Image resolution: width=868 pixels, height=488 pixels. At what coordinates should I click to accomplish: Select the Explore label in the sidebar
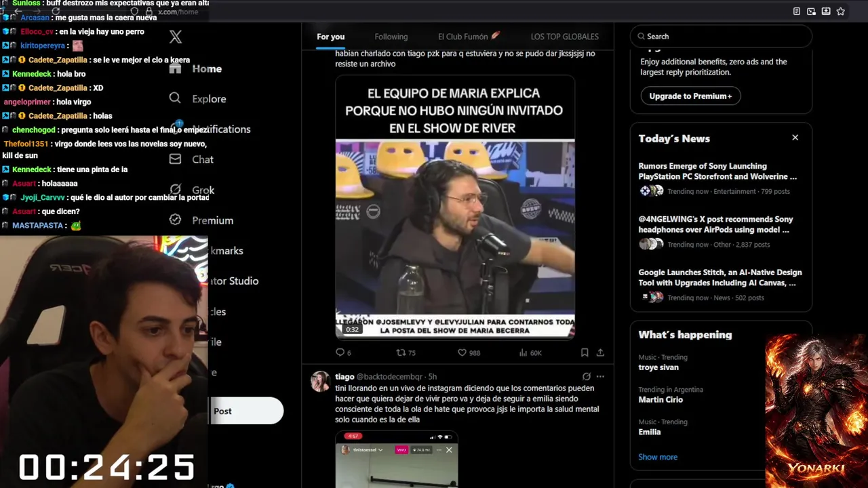point(209,99)
